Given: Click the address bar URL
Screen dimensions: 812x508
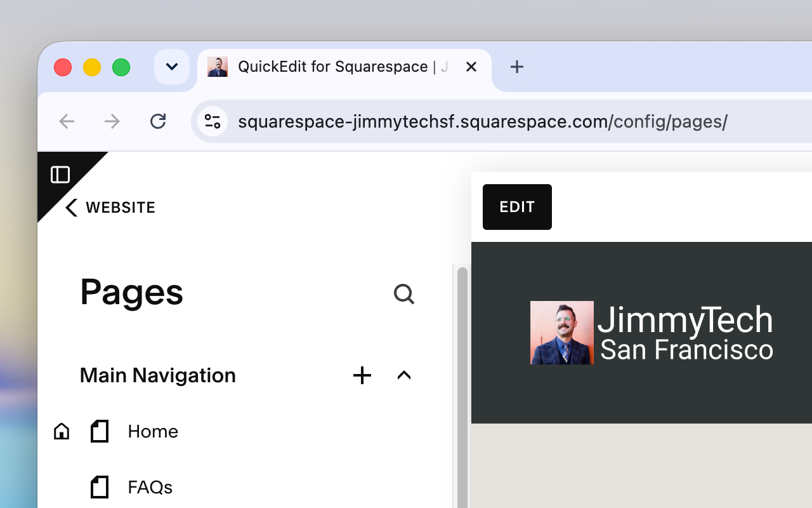Looking at the screenshot, I should (482, 121).
